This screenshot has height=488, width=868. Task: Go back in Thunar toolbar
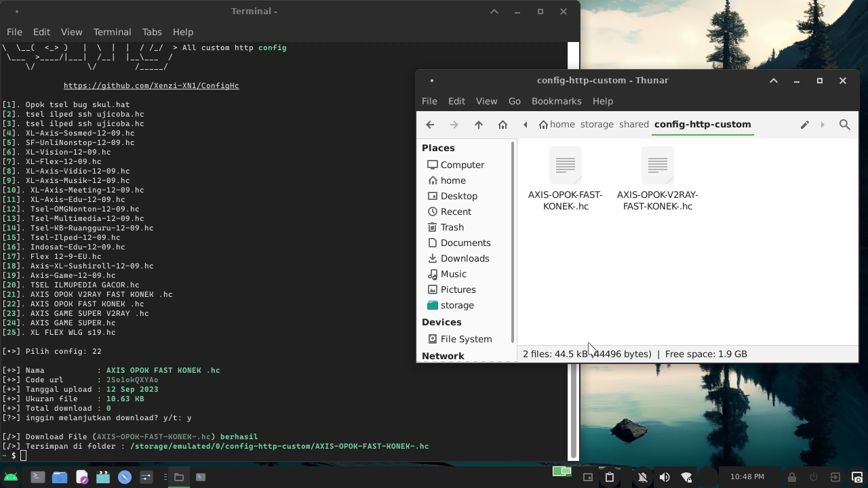[x=430, y=125]
